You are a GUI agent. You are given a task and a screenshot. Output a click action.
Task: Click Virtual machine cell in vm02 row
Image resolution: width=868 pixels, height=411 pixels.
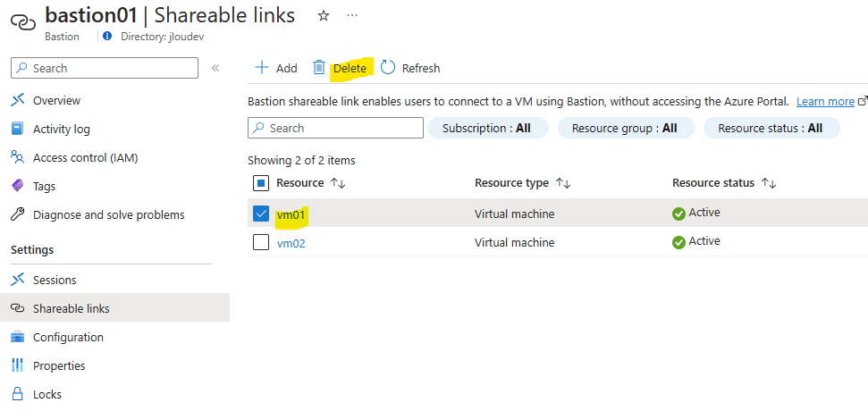click(514, 242)
